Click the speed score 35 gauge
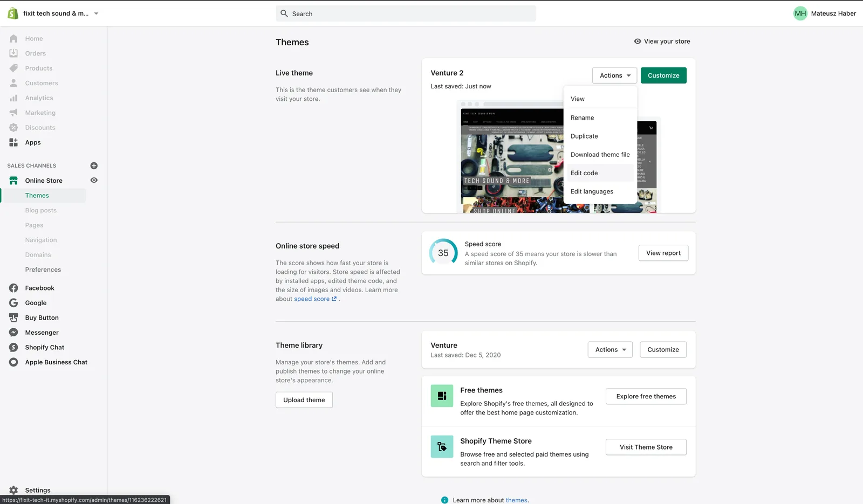Screen dimensions: 863x504 click(443, 253)
